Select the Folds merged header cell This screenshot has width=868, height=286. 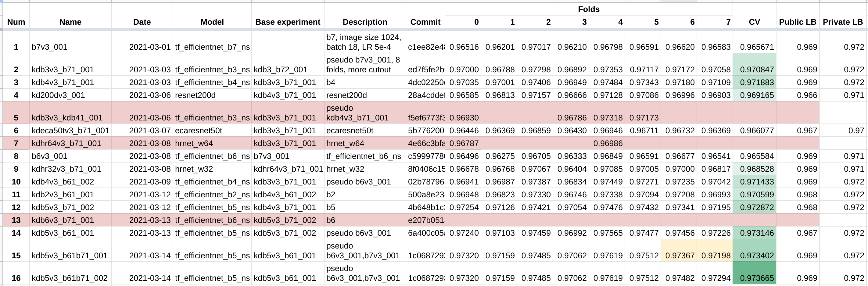pyautogui.click(x=589, y=9)
